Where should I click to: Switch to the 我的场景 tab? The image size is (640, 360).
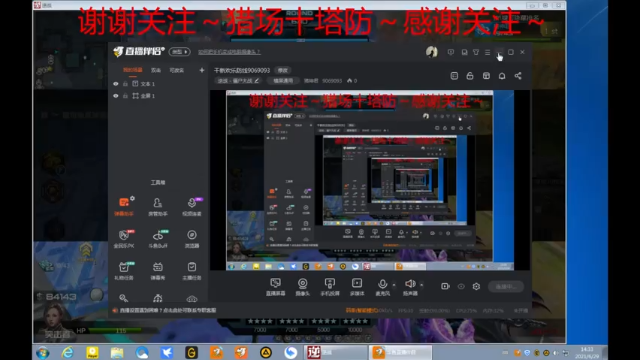[x=133, y=70]
